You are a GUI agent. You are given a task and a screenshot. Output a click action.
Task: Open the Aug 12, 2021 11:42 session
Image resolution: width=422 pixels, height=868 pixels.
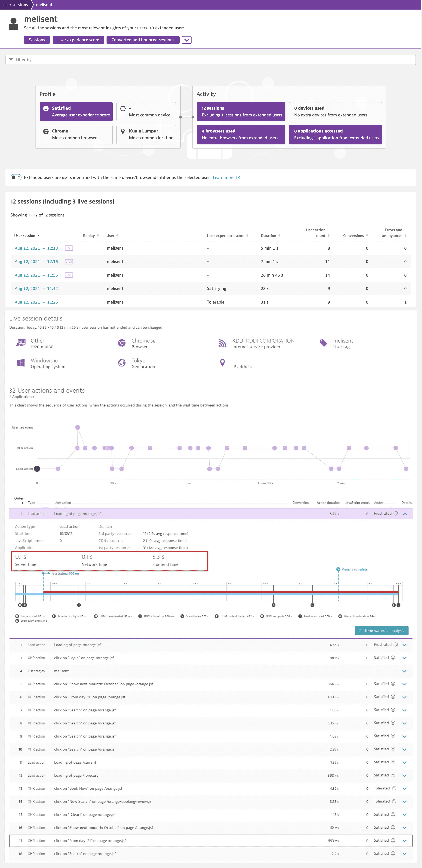(x=36, y=288)
